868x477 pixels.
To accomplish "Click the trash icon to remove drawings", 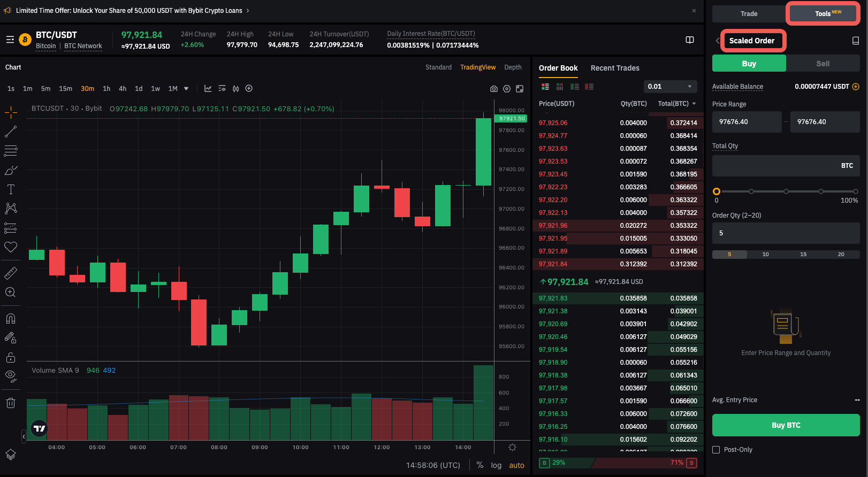I will [x=11, y=403].
